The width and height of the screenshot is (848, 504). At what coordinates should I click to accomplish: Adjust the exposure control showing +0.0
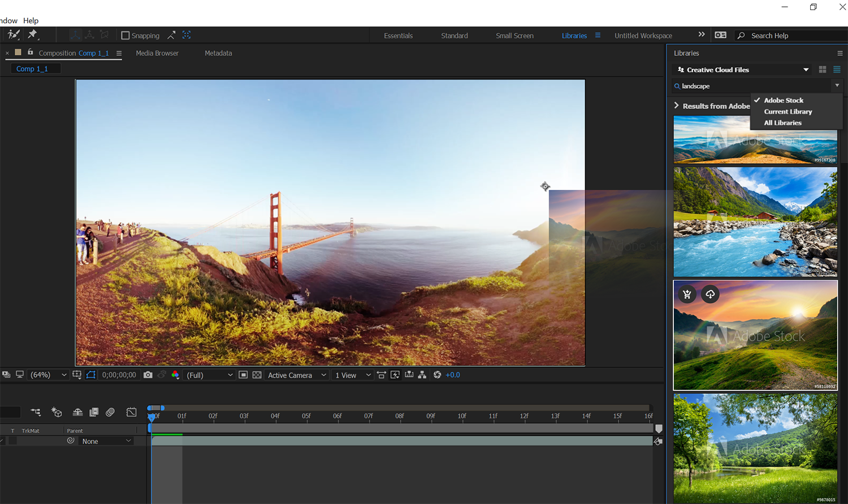(452, 375)
